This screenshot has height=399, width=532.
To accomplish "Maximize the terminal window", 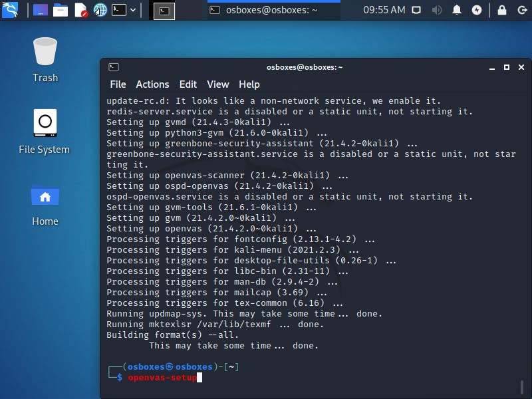I will click(507, 67).
